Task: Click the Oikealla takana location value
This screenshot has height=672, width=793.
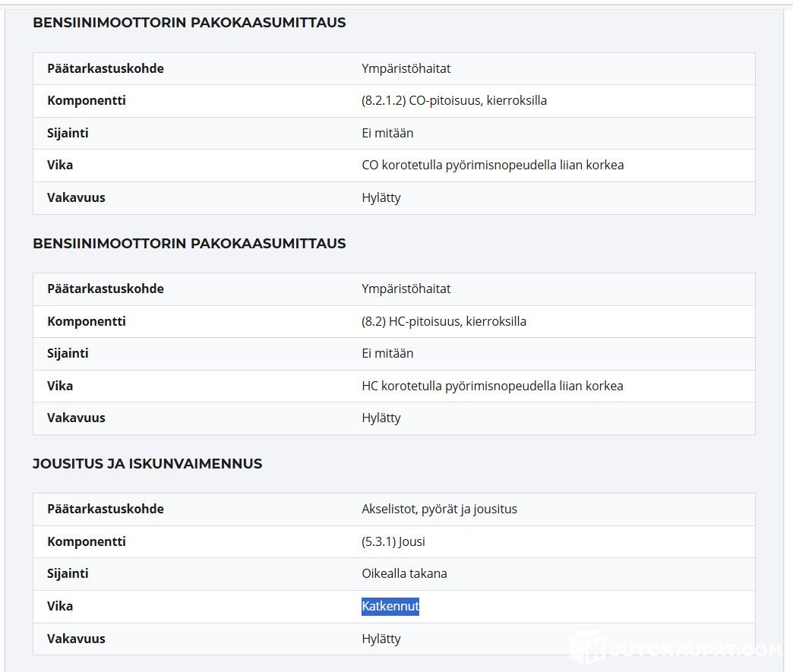Action: 404,573
